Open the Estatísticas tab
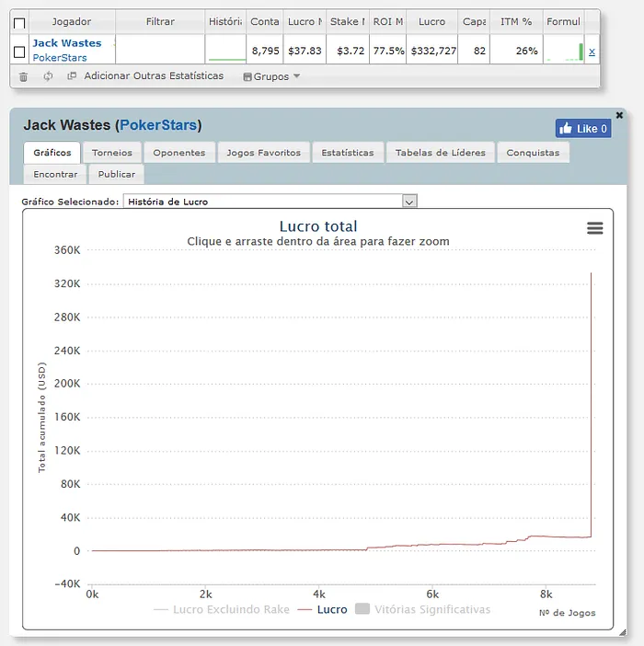This screenshot has width=644, height=646. [347, 153]
